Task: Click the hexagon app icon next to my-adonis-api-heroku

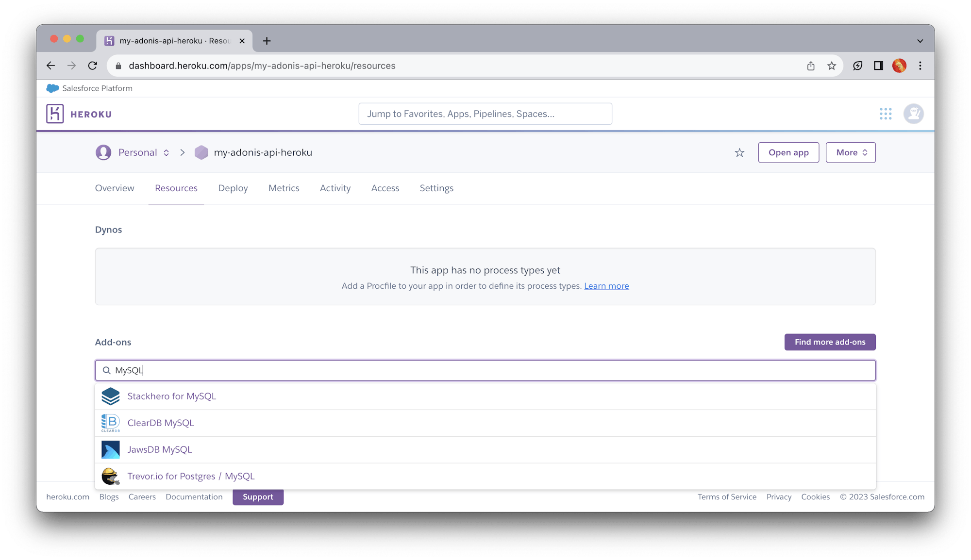Action: 201,152
